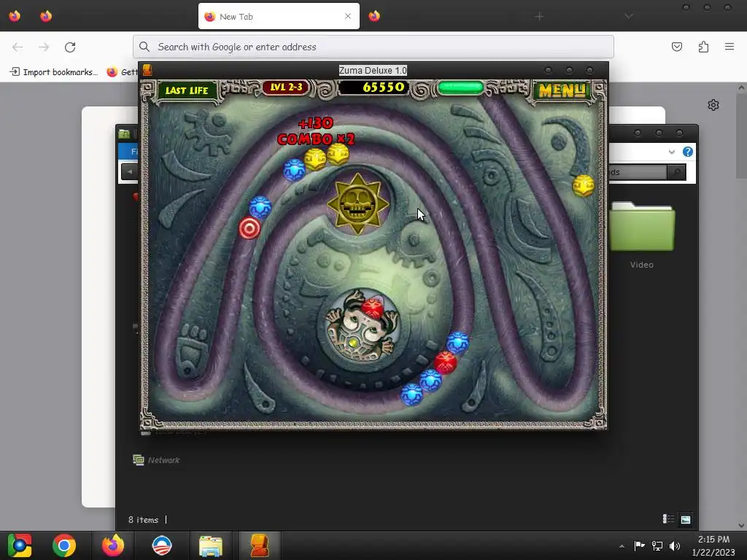Switch file manager to details view
Image resolution: width=747 pixels, height=560 pixels.
coord(668,519)
